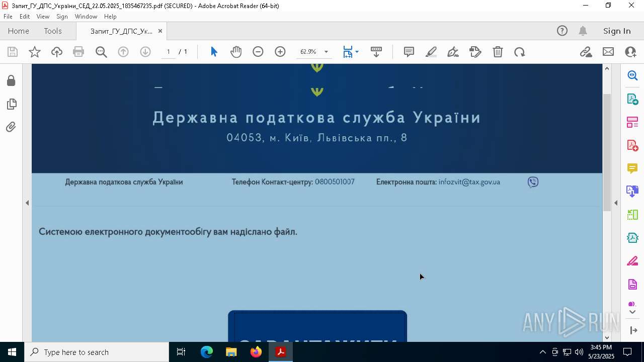Expand the left navigation pane arrow
644x362 pixels.
(x=27, y=203)
